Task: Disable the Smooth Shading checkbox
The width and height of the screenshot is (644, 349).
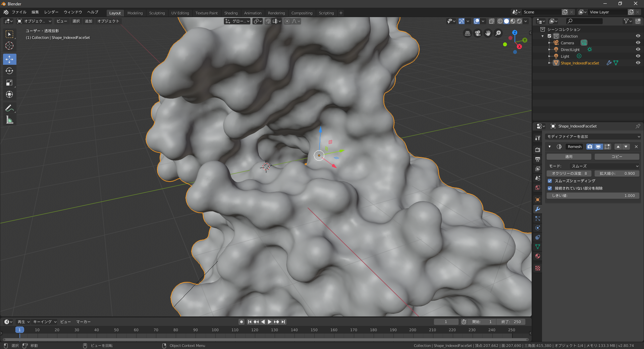Action: 550,181
